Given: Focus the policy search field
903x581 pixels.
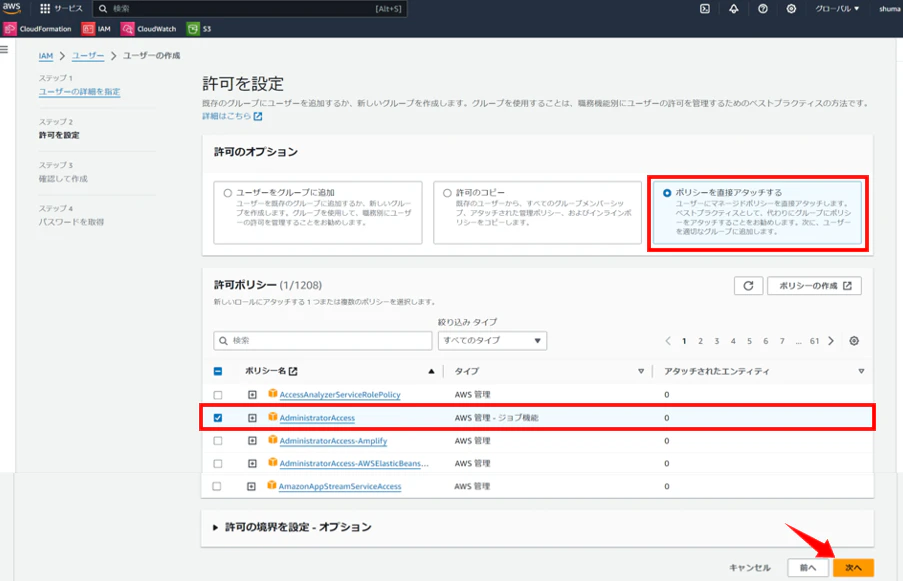Looking at the screenshot, I should [322, 340].
